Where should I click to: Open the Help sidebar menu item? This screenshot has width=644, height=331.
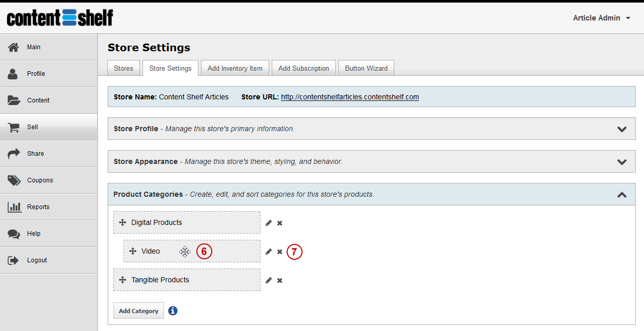(49, 234)
